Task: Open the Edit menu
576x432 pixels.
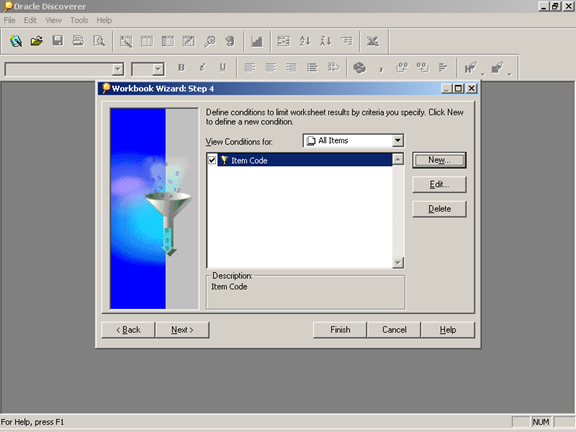Action: point(30,20)
